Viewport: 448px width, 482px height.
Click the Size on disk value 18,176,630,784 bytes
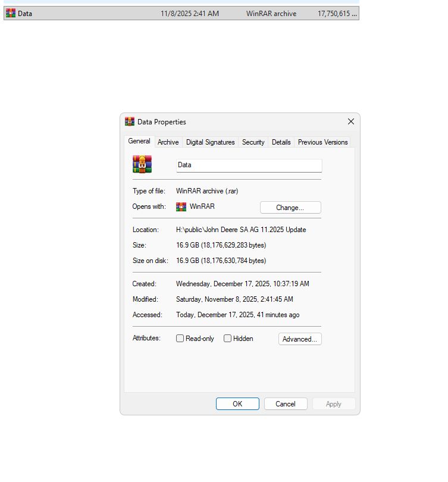pyautogui.click(x=221, y=261)
